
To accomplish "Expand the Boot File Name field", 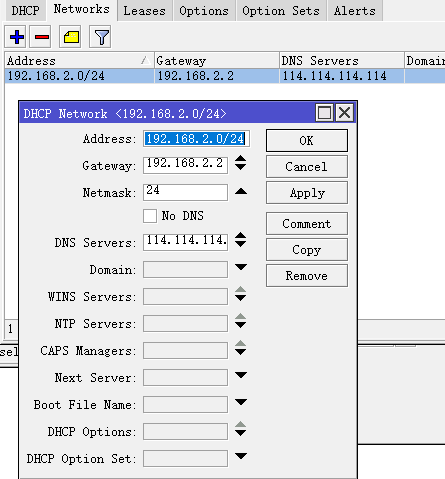I will point(241,402).
